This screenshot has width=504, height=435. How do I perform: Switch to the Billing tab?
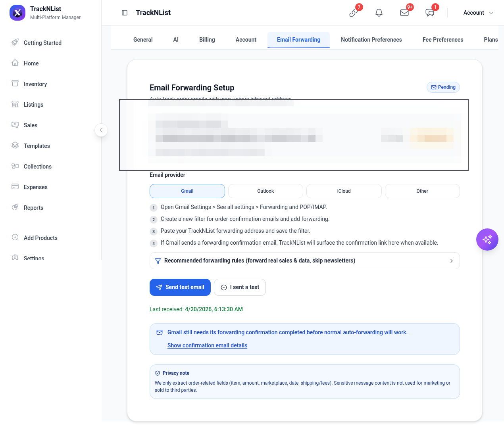(207, 40)
